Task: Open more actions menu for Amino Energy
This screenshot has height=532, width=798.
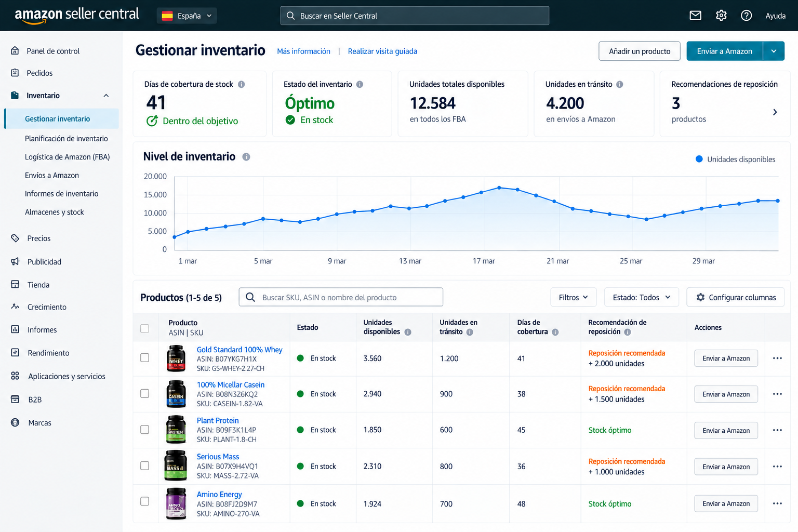Action: tap(777, 503)
